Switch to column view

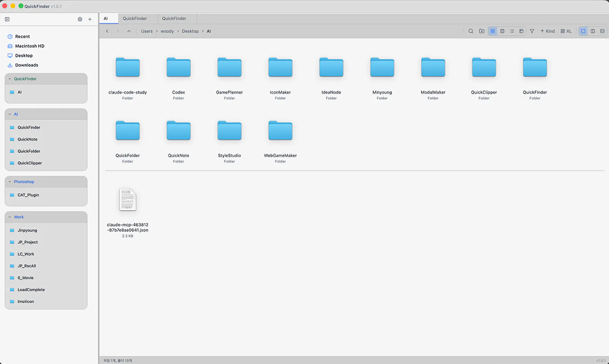[502, 31]
